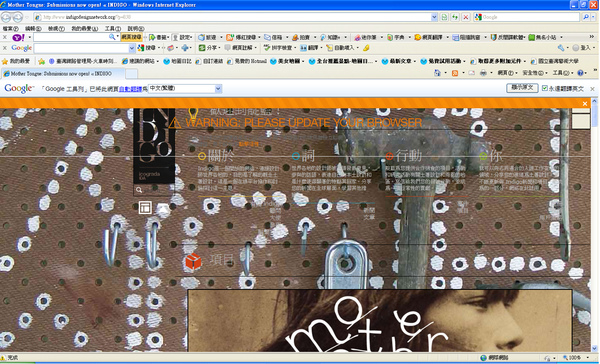Click the yellow highlighter icon on Google toolbar
This screenshot has height=364, width=600.
click(x=366, y=48)
